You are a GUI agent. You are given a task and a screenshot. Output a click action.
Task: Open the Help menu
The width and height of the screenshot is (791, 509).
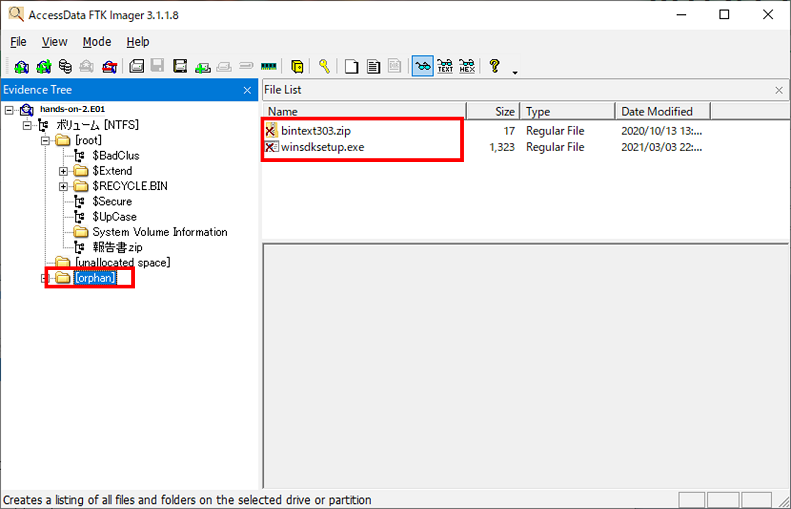coord(138,42)
